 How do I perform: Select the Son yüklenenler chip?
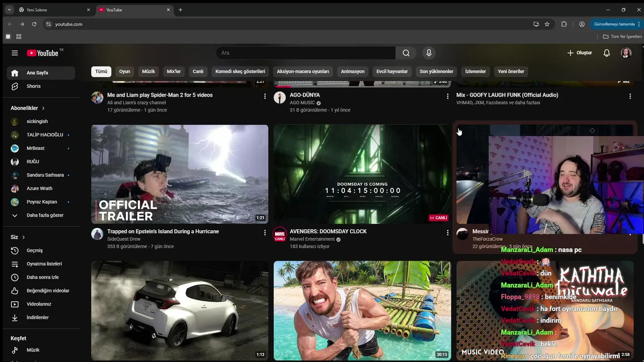436,71
